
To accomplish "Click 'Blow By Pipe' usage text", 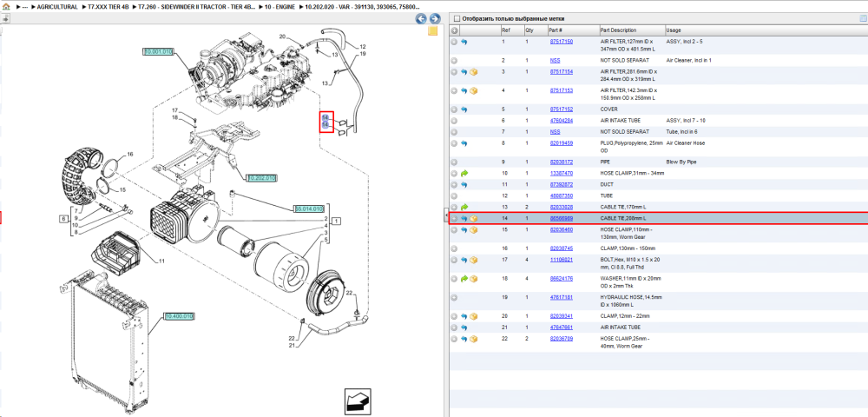I will (x=681, y=162).
